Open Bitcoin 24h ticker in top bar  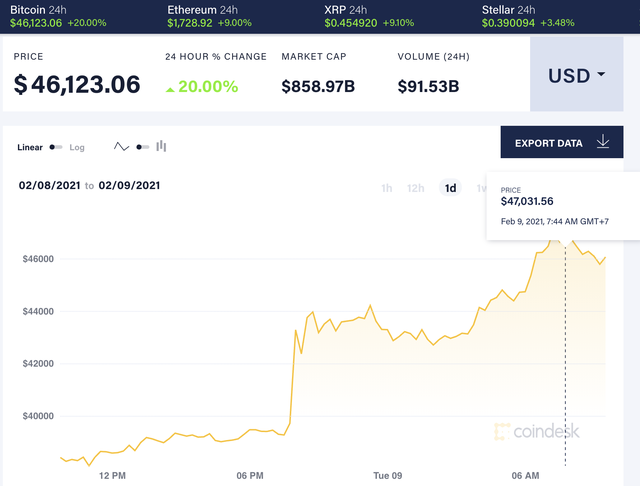coord(58,16)
